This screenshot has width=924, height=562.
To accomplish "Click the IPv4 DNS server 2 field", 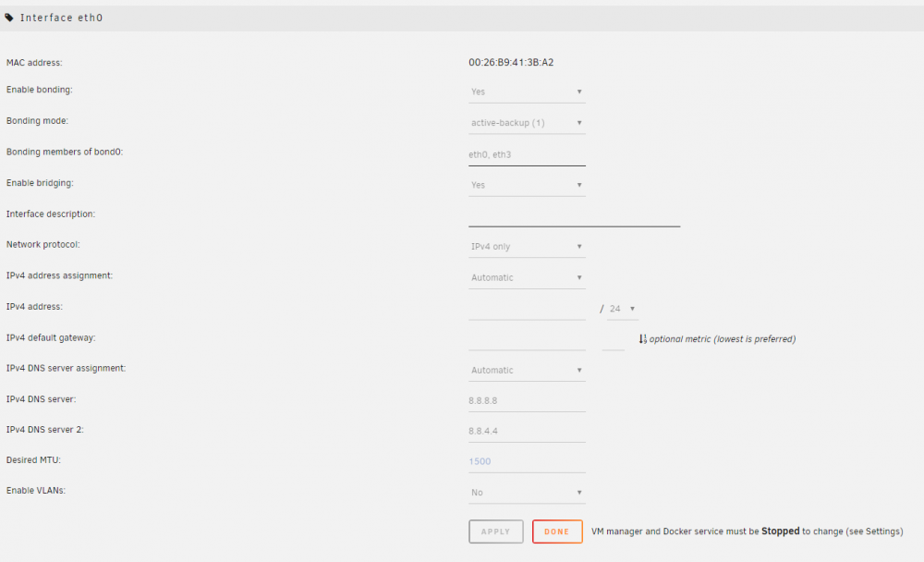I will (x=527, y=432).
